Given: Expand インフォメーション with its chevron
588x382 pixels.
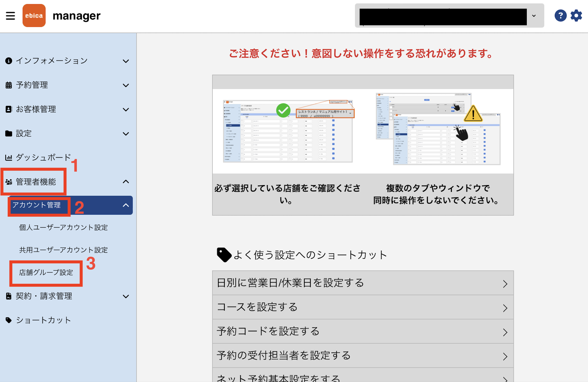Looking at the screenshot, I should [126, 61].
